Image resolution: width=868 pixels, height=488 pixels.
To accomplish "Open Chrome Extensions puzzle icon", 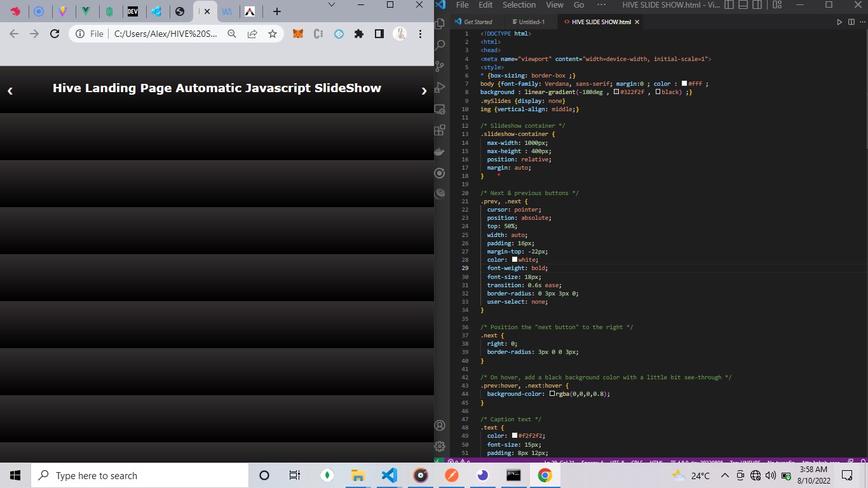I will pyautogui.click(x=359, y=34).
